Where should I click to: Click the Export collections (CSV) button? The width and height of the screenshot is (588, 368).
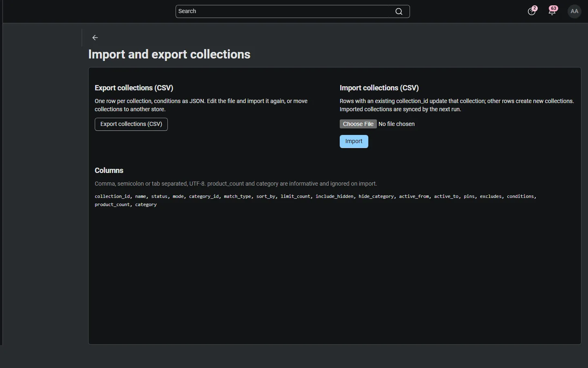131,124
